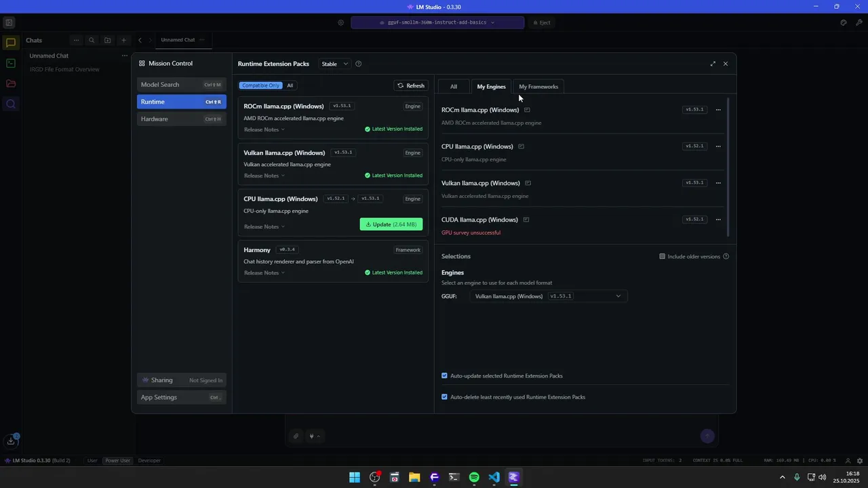The image size is (868, 488).
Task: Open the GGUF engine selection dropdown
Action: pos(548,296)
